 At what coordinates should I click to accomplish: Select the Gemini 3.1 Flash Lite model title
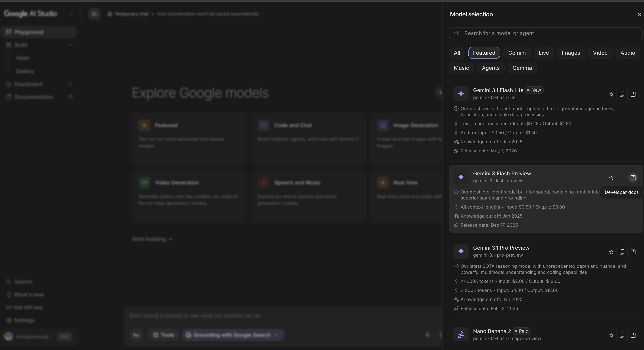coord(498,90)
